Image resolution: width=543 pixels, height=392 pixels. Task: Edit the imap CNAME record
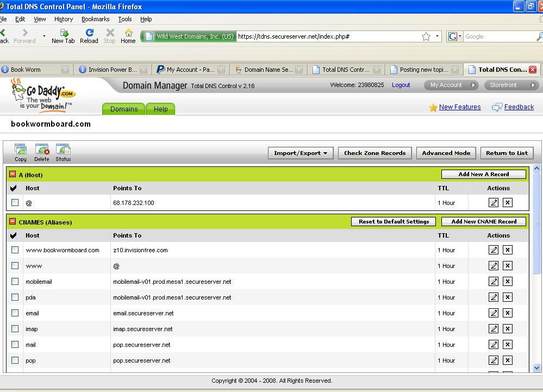click(494, 329)
